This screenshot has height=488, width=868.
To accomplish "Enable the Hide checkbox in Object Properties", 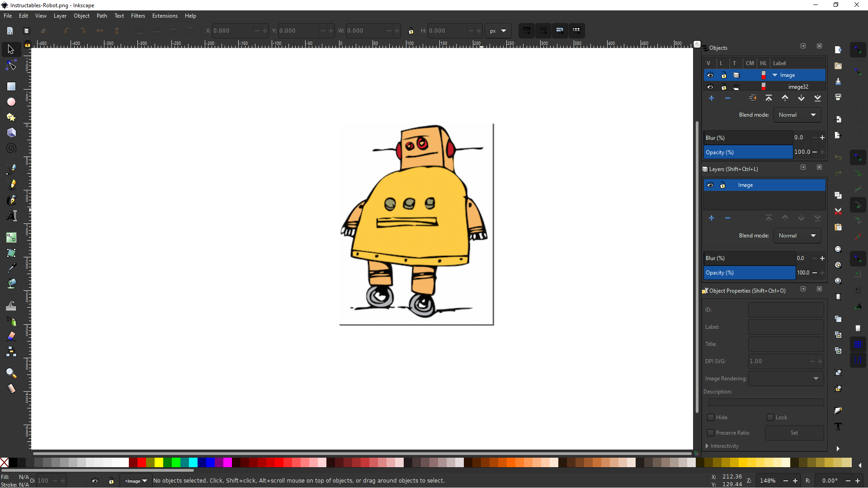I will [711, 417].
